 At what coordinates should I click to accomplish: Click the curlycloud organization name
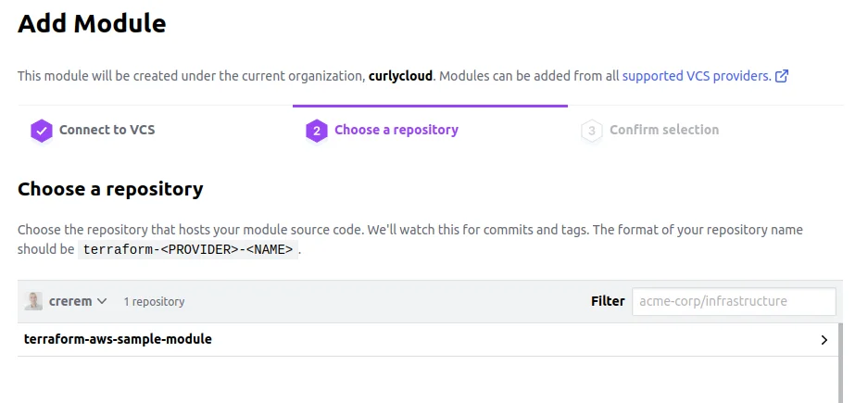coord(400,76)
